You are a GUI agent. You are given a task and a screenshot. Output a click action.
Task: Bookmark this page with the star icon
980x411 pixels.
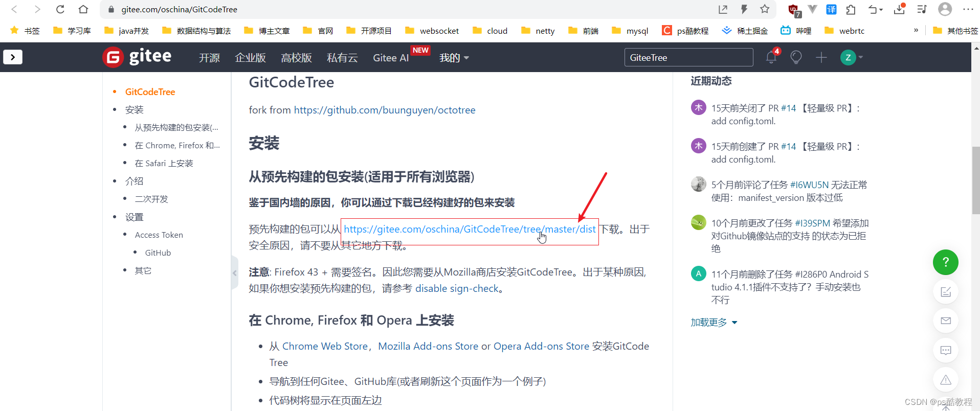click(x=765, y=9)
